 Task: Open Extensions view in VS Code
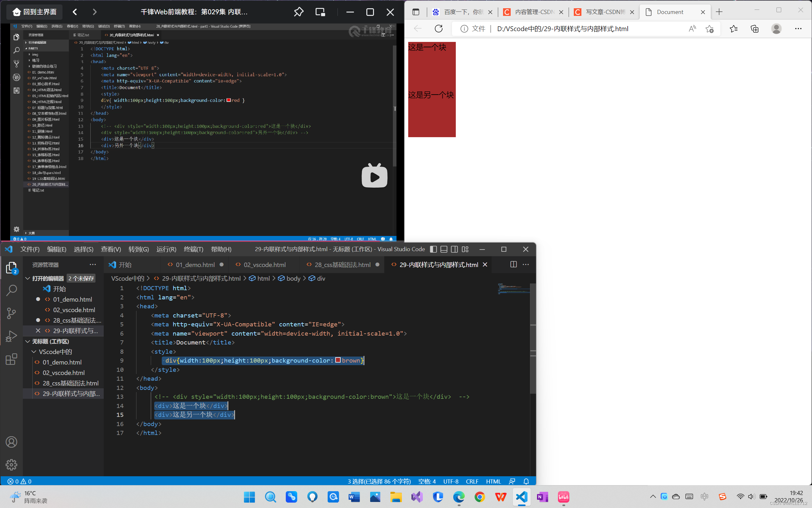[11, 359]
